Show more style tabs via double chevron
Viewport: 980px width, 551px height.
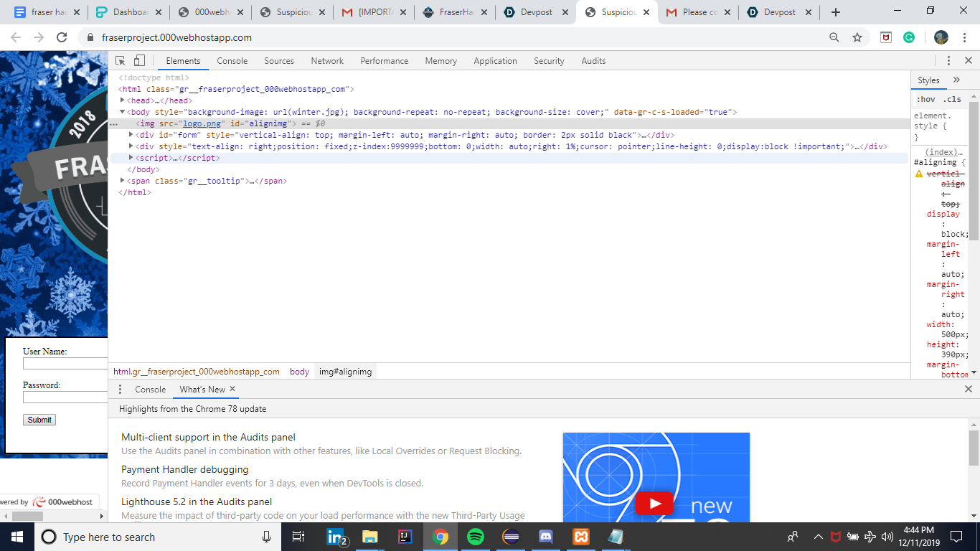(x=956, y=80)
